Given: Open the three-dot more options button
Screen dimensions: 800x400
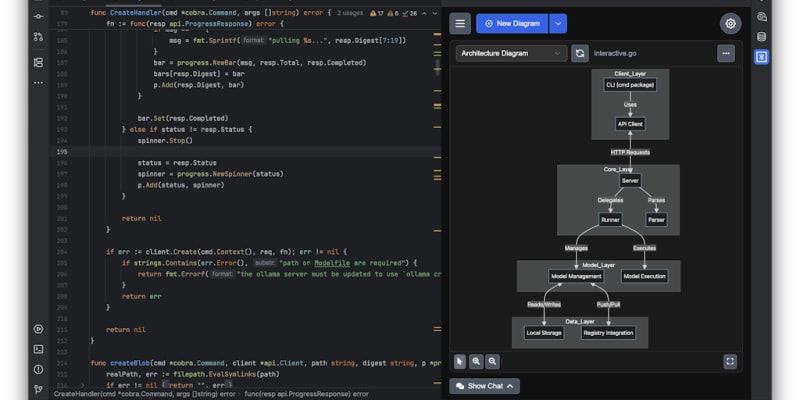Looking at the screenshot, I should 726,53.
